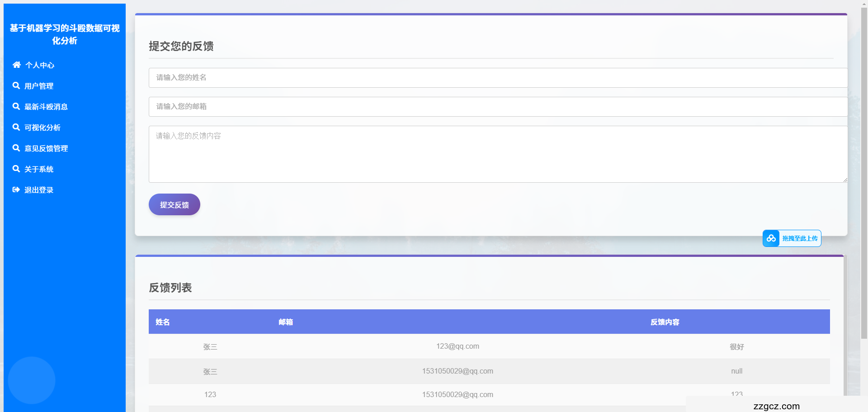Click the logout arrow icon beside 退出登录
868x412 pixels.
tap(16, 189)
